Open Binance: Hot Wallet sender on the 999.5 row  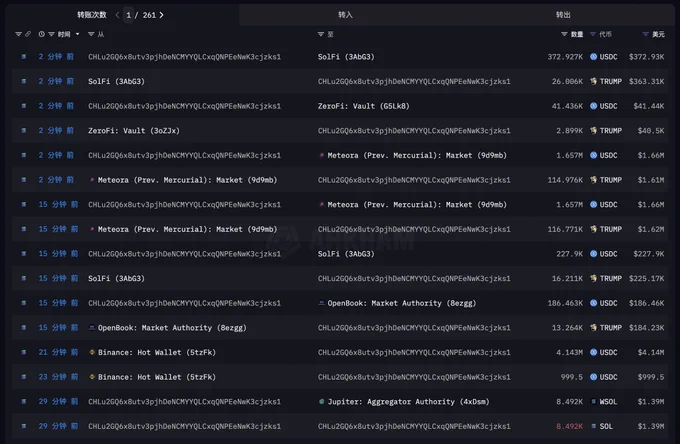pyautogui.click(x=157, y=377)
